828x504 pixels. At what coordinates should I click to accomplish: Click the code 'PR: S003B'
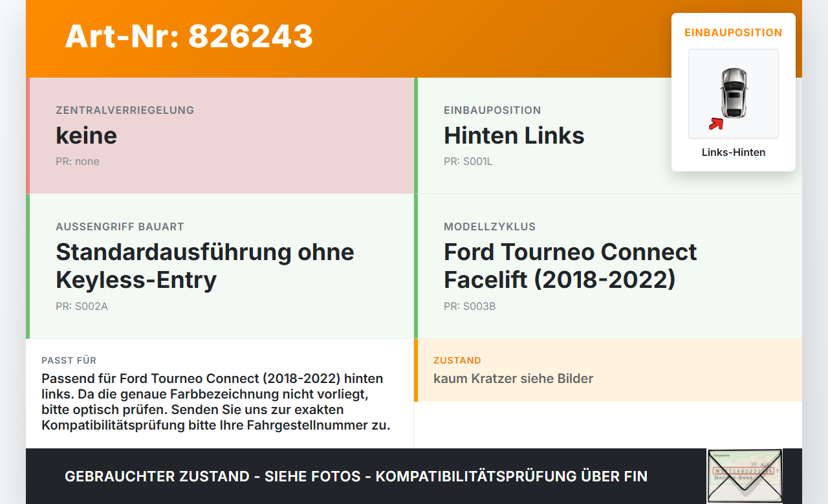470,306
